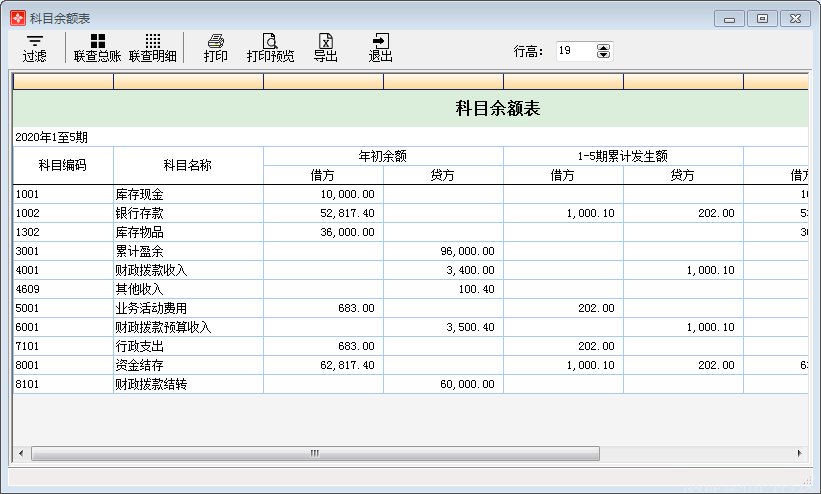The height and width of the screenshot is (494, 821).
Task: Open 联查明细 detail lookup
Action: tap(153, 48)
